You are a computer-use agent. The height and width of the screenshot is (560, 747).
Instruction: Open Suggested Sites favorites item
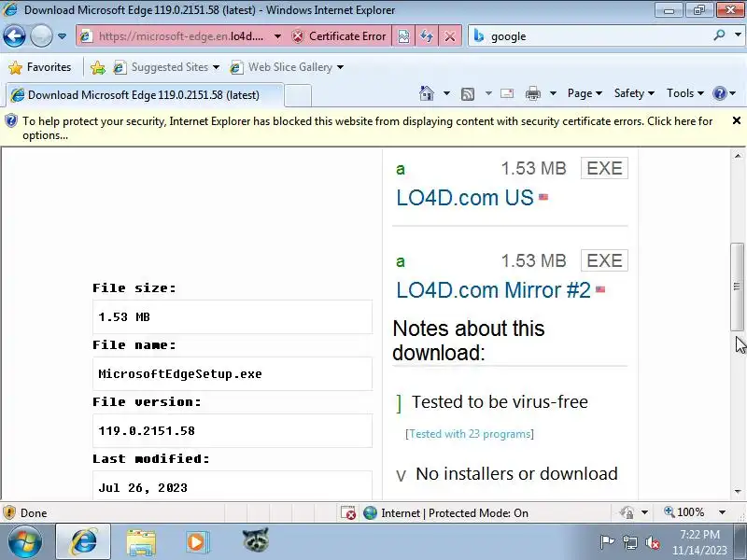(x=166, y=67)
